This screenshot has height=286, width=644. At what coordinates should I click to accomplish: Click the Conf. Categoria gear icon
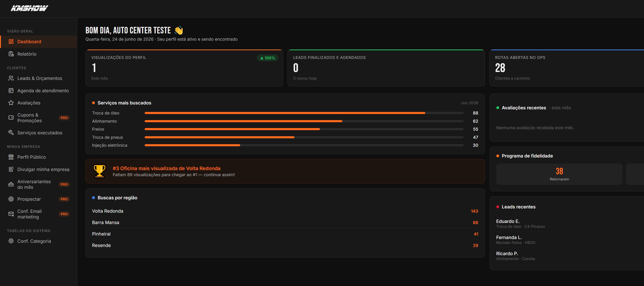click(11, 241)
